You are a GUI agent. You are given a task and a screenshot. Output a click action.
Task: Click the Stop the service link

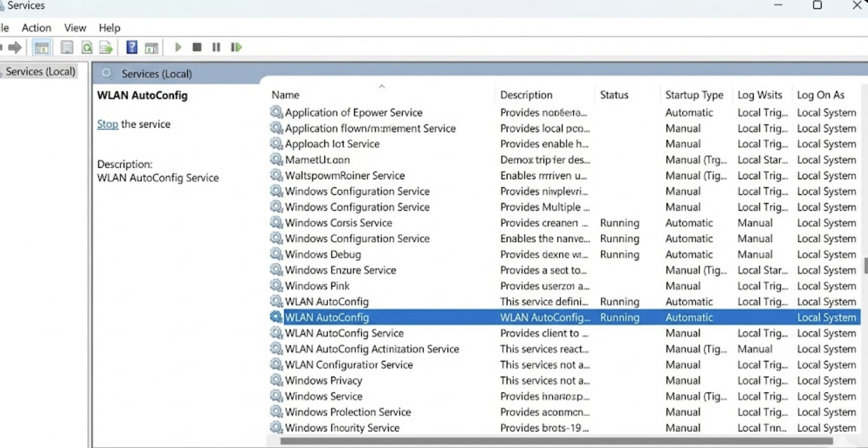pos(107,124)
